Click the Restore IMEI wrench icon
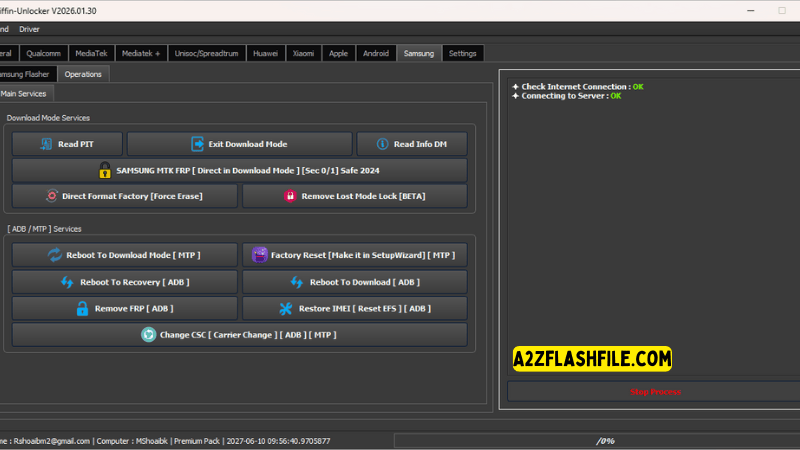Image resolution: width=800 pixels, height=450 pixels. 286,308
